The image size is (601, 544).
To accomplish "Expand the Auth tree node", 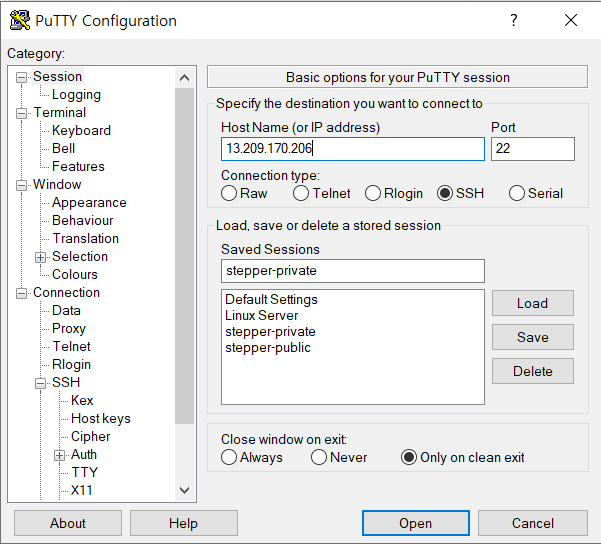I will pos(59,455).
